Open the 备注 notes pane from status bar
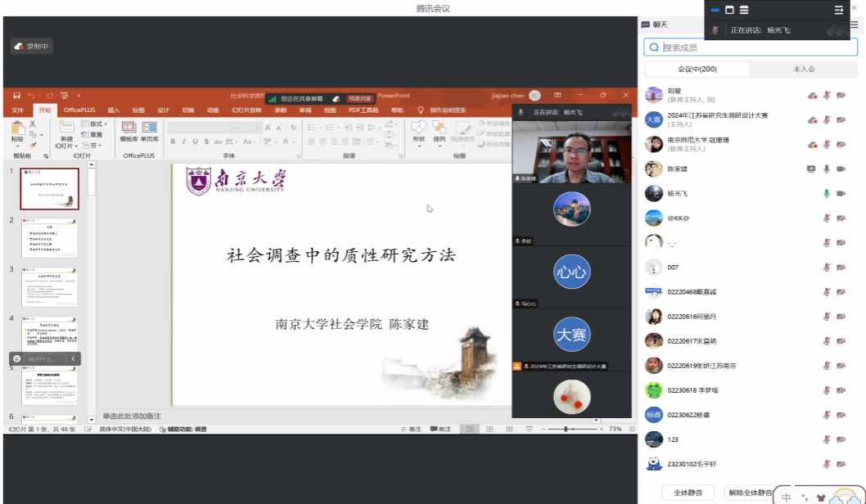Image resolution: width=866 pixels, height=504 pixels. [411, 429]
